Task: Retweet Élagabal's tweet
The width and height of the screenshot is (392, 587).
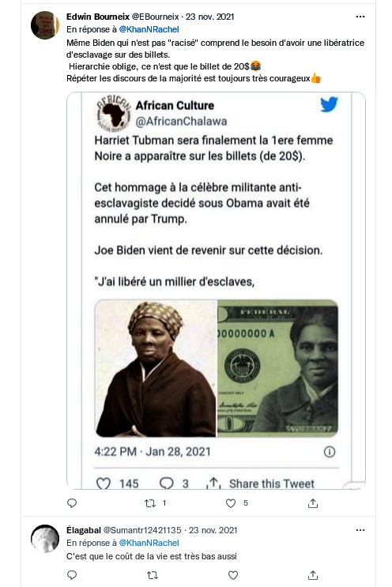Action: coord(153,575)
